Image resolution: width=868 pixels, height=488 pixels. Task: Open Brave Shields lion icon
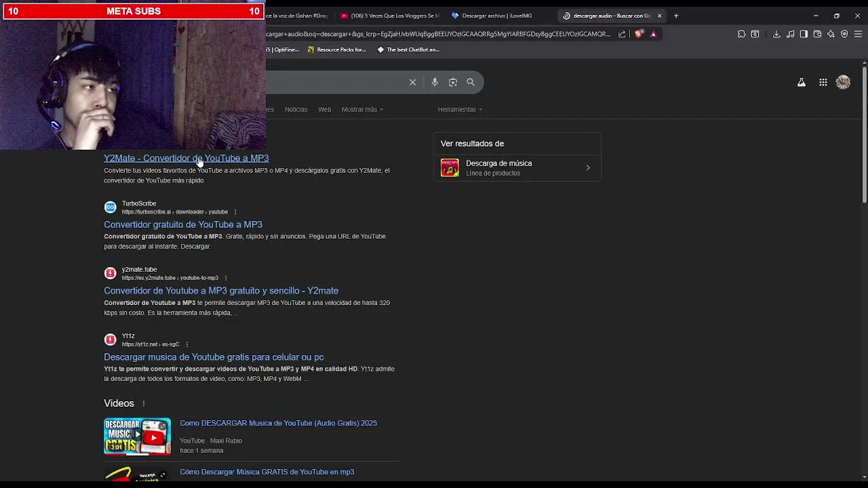pyautogui.click(x=639, y=34)
